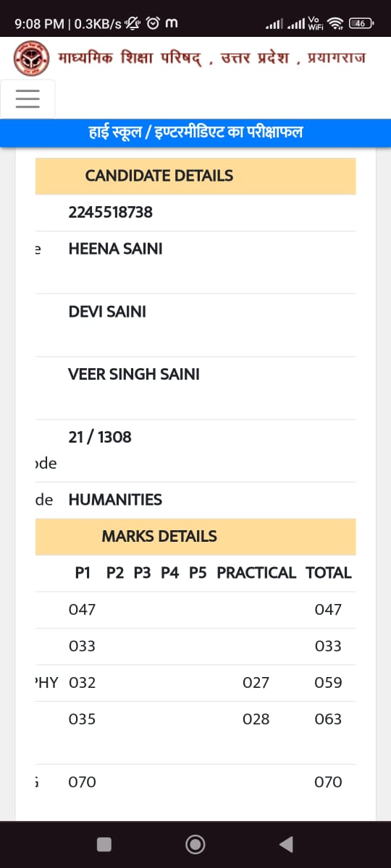Tap the MARKS DETAILS section header
391x868 pixels.
click(195, 537)
